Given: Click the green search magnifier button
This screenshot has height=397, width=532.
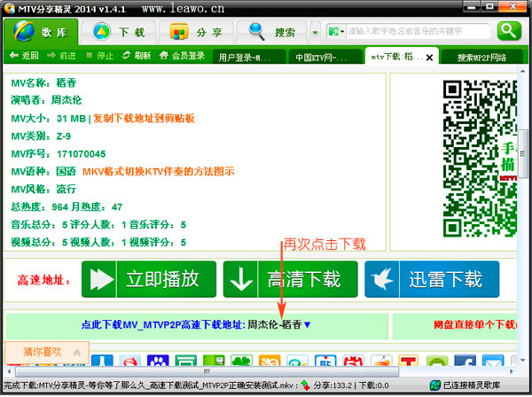Looking at the screenshot, I should (x=509, y=31).
